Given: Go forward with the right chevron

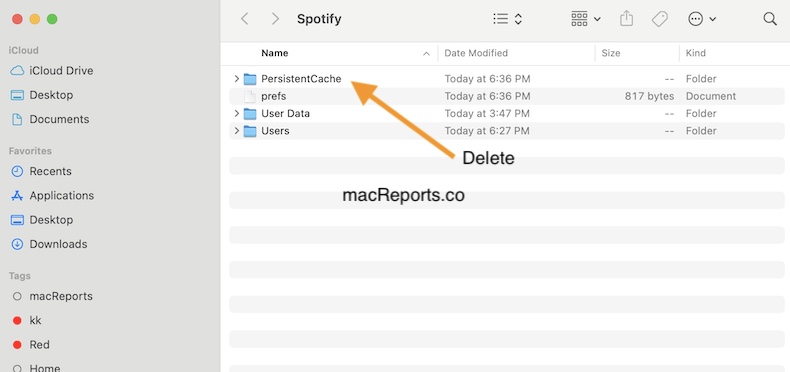Looking at the screenshot, I should (x=275, y=19).
